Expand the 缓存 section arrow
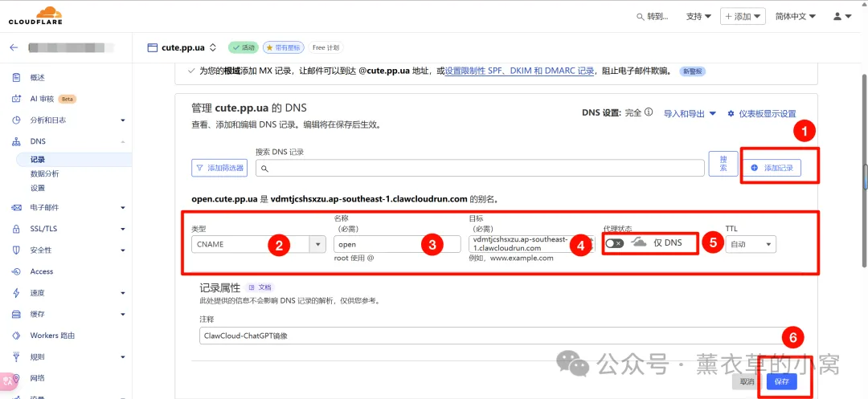 pyautogui.click(x=123, y=315)
